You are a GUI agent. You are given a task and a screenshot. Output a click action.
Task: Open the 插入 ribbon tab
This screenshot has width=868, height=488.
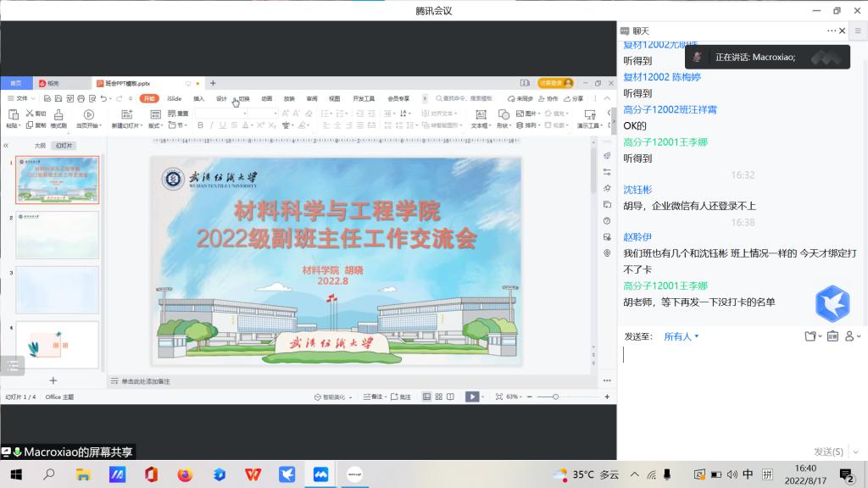tap(198, 98)
